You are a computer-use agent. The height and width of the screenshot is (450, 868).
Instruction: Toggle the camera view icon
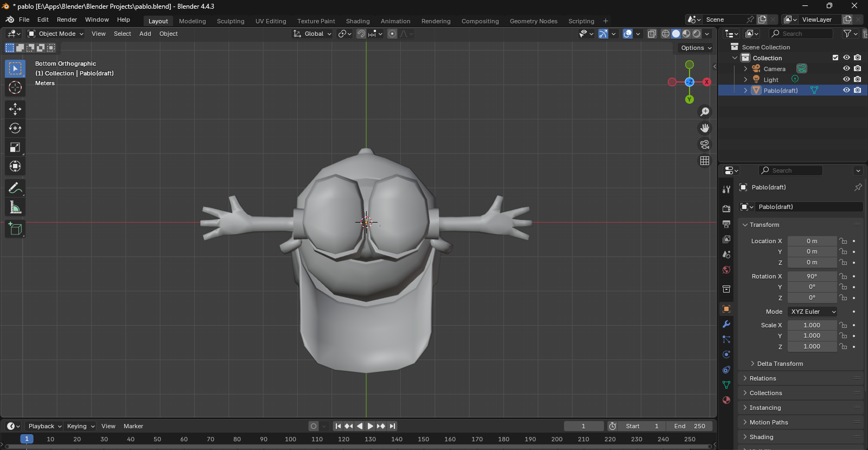click(705, 144)
